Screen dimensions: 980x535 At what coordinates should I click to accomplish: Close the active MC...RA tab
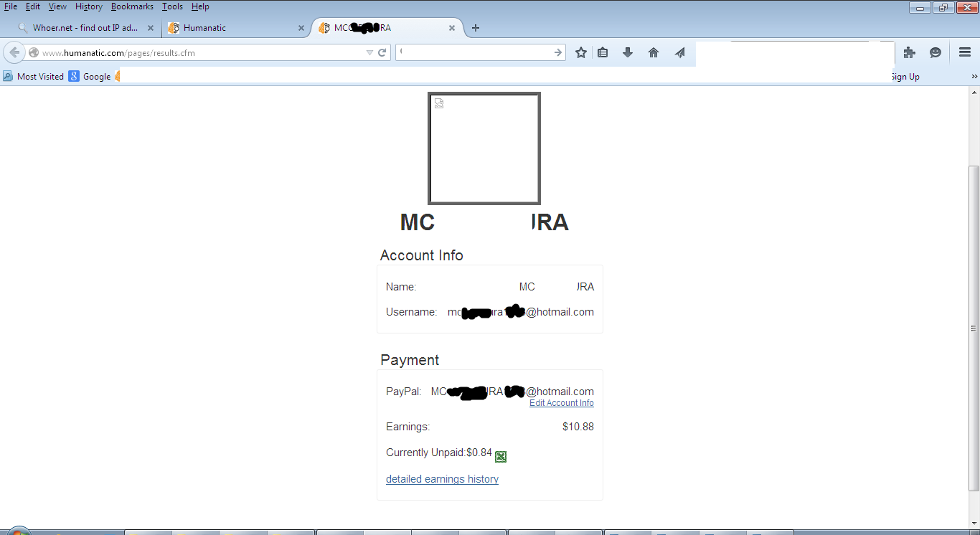pyautogui.click(x=452, y=28)
